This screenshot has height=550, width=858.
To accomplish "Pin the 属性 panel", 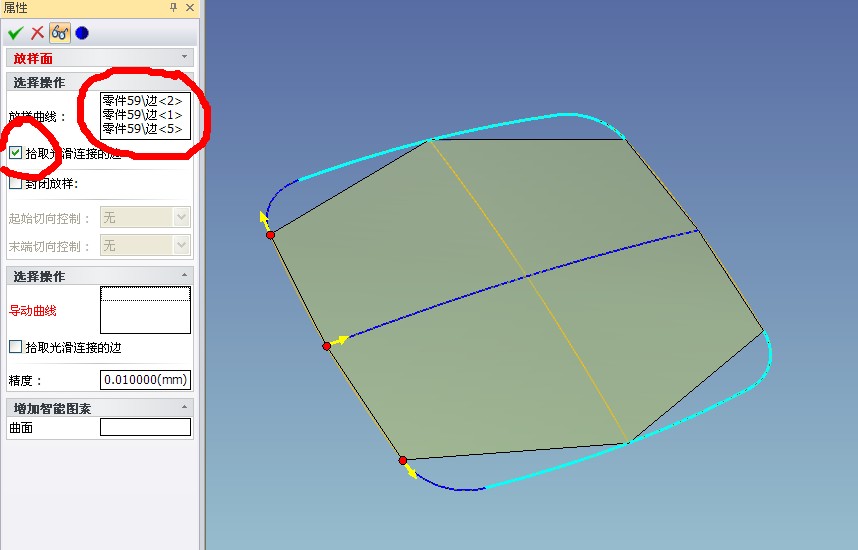I will (173, 7).
